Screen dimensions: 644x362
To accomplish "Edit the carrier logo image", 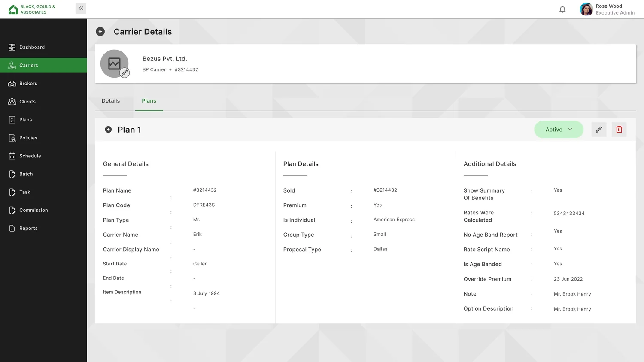I will point(125,73).
